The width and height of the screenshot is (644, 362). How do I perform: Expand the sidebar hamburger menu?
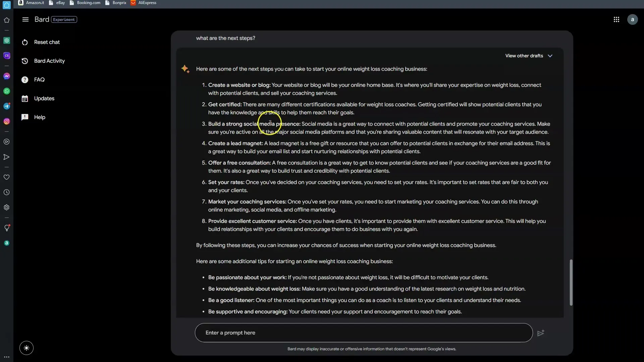25,19
